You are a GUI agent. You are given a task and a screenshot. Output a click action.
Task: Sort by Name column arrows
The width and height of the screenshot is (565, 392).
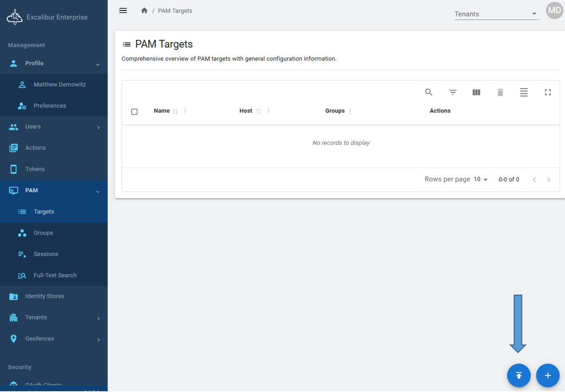point(175,111)
